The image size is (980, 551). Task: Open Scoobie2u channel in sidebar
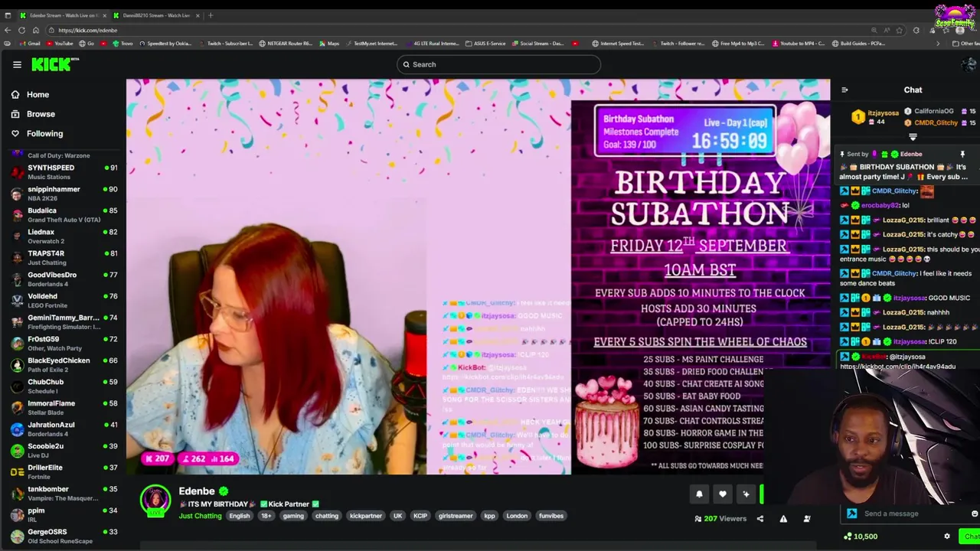pos(63,451)
